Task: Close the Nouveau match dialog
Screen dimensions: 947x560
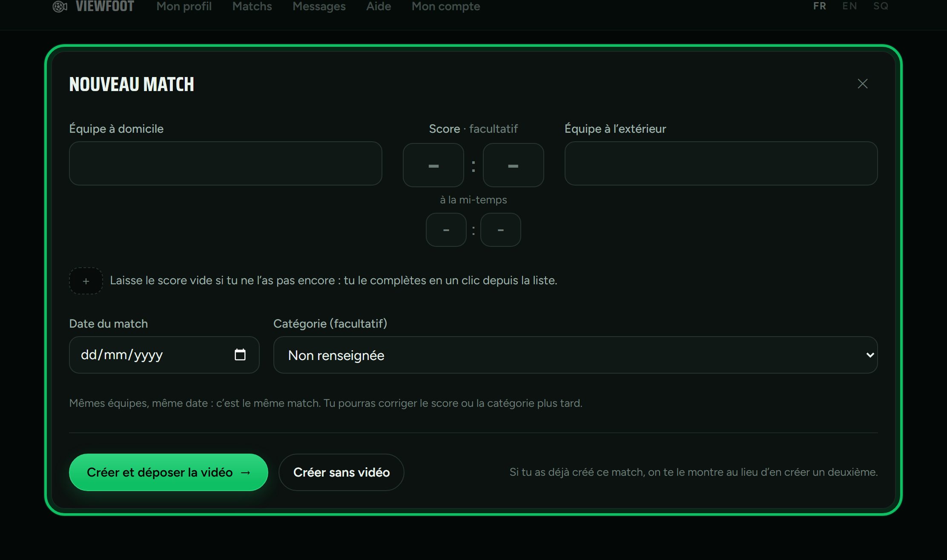Action: (862, 84)
